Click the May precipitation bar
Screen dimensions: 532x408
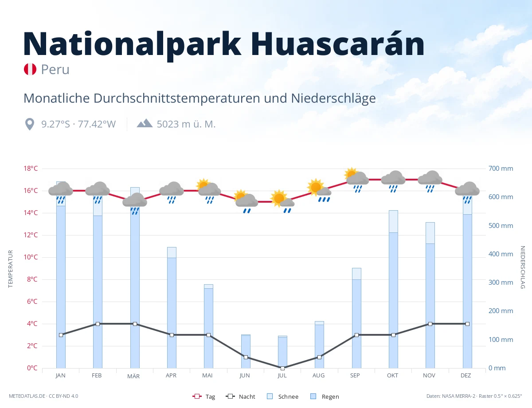click(x=208, y=326)
